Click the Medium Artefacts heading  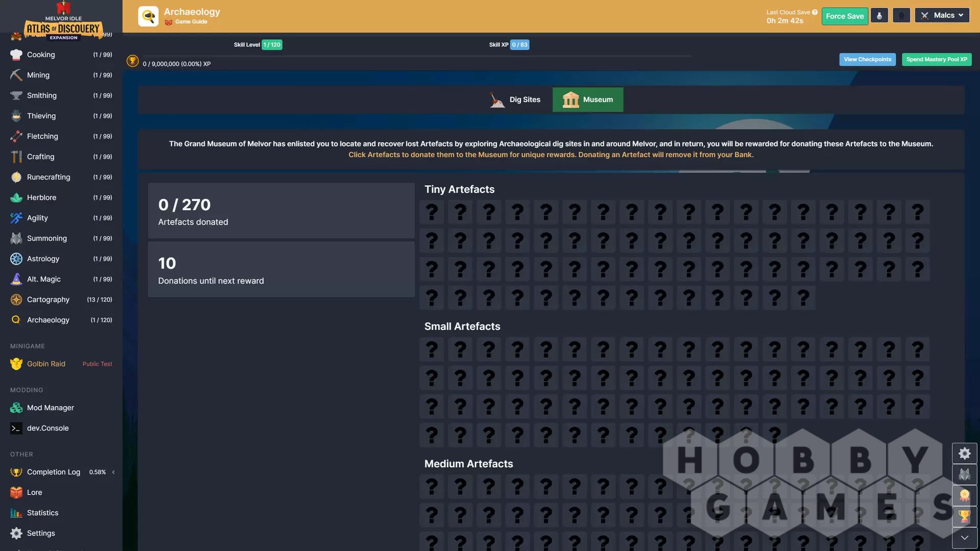click(x=469, y=464)
